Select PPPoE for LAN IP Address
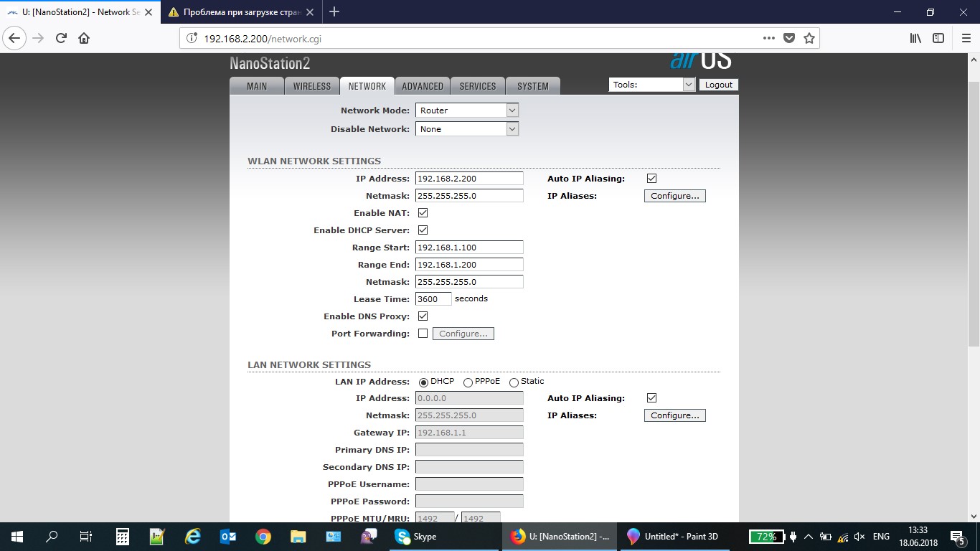The height and width of the screenshot is (551, 980). tap(468, 382)
